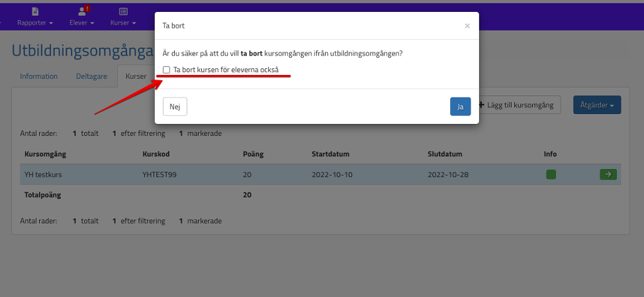Screen dimensions: 644x297
Task: Enable 'Ta bort kursen för eleverna också' checkbox
Action: point(167,70)
